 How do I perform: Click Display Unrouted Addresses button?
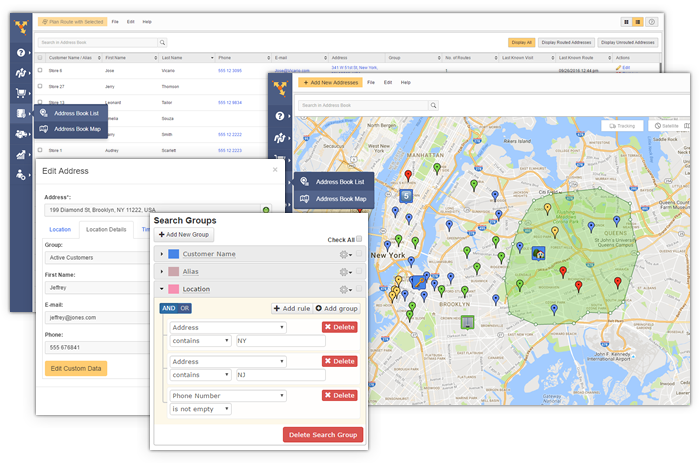click(628, 42)
